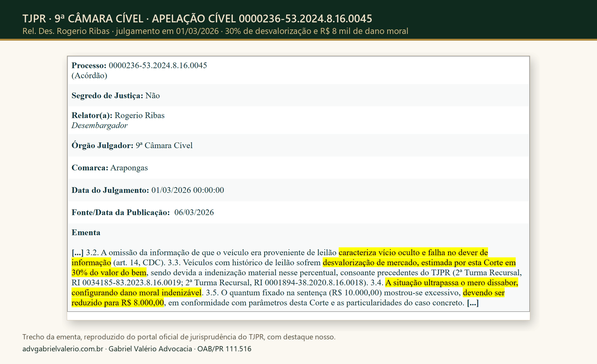
Task: Click the relator name 'Rogerio Ribas' in table
Action: tap(140, 115)
